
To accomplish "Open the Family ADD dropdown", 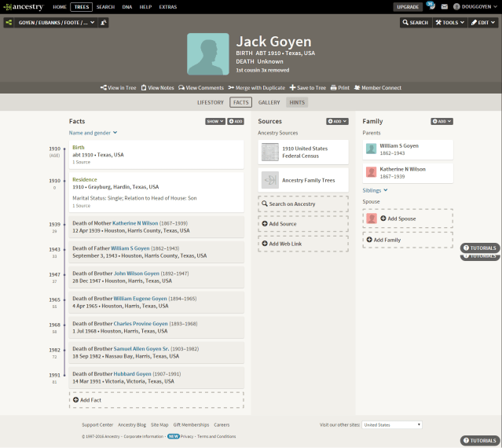I will [x=442, y=121].
